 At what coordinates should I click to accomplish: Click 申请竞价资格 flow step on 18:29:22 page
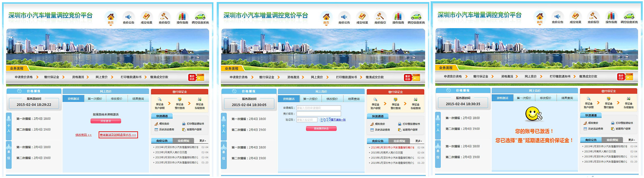24,77
